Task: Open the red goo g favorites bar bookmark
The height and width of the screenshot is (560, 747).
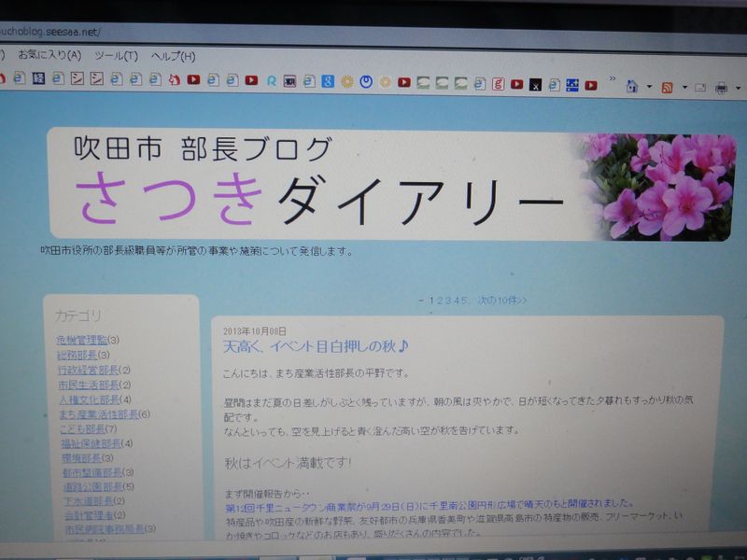Action: click(498, 84)
